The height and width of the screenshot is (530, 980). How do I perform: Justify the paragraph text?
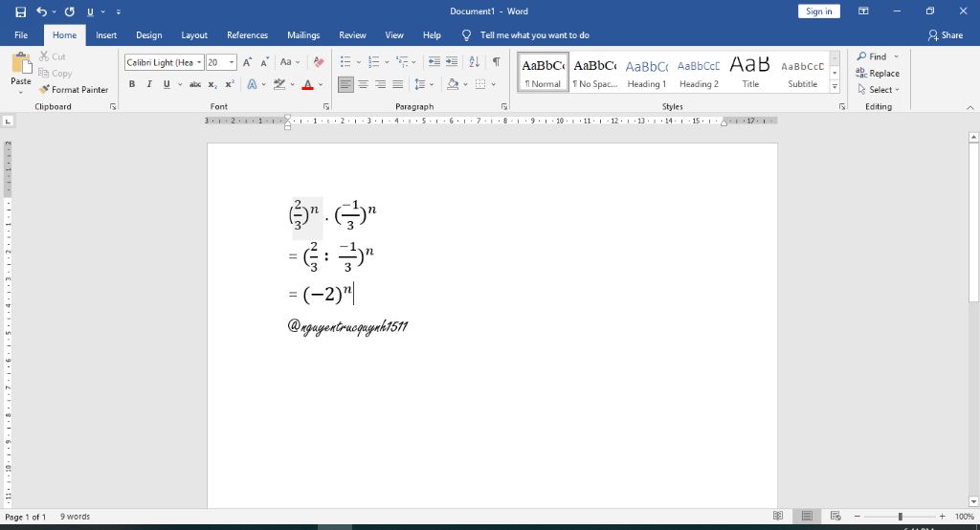coord(397,84)
